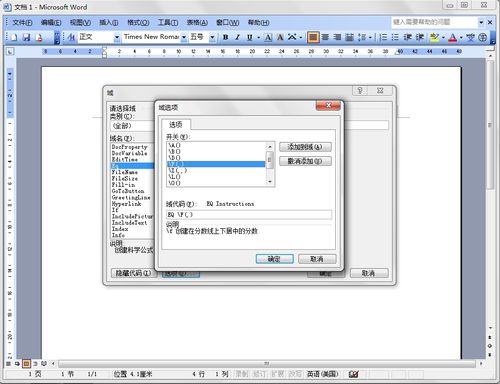Switch to Normal view button
The image size is (500, 384).
pos(9,363)
